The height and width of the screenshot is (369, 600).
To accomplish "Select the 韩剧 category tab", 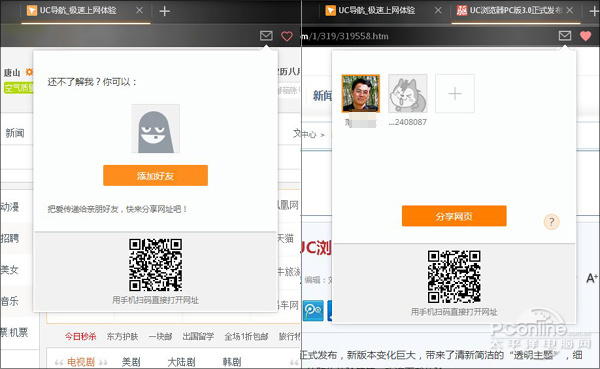I will [232, 362].
